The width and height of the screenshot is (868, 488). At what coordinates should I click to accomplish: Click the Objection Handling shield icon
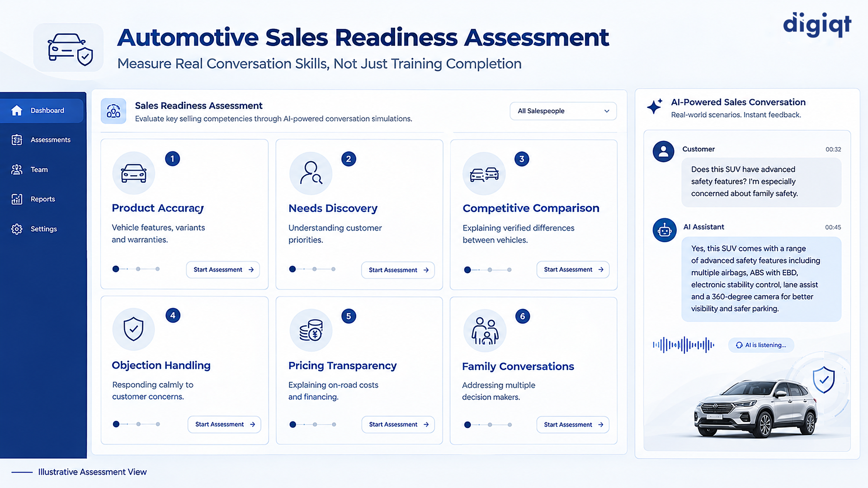pos(134,329)
